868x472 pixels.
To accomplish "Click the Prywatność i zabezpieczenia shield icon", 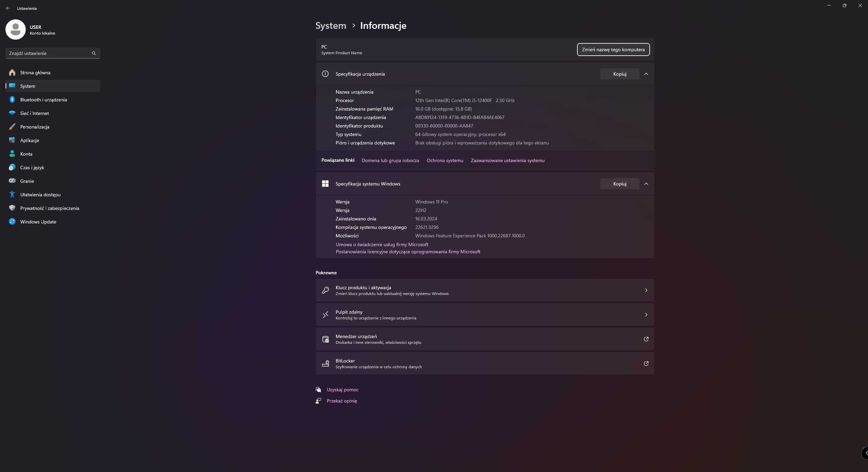I will click(x=12, y=208).
